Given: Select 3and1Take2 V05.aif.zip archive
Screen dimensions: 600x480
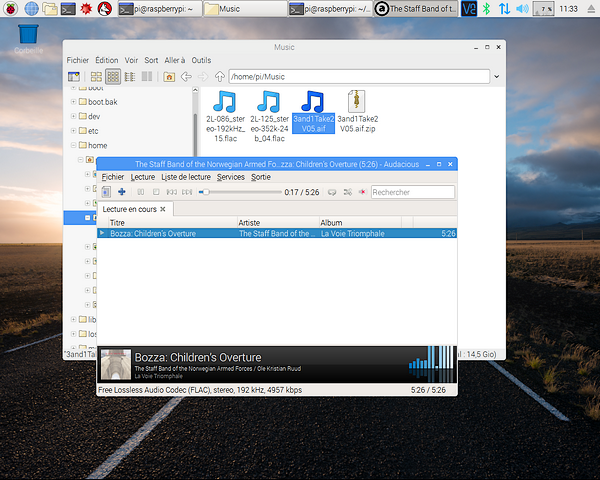Looking at the screenshot, I should pyautogui.click(x=357, y=111).
